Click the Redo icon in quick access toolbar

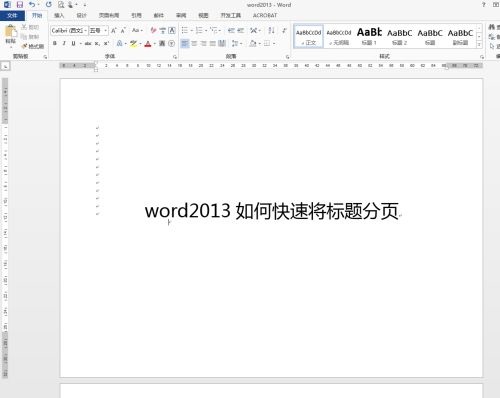(49, 5)
